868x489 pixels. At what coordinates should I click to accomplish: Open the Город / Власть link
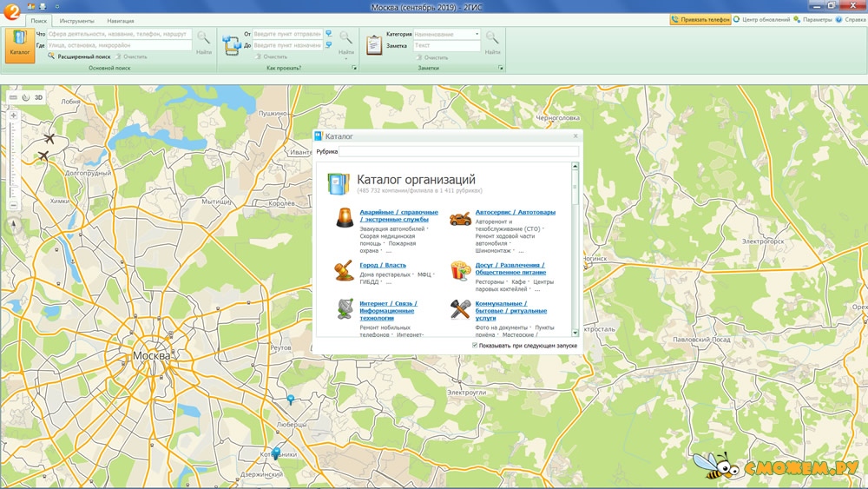(x=383, y=265)
